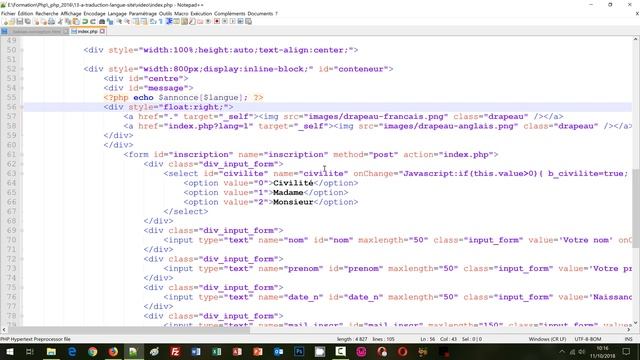
Task: Open Photoshop from the taskbar
Action: [x=299, y=351]
